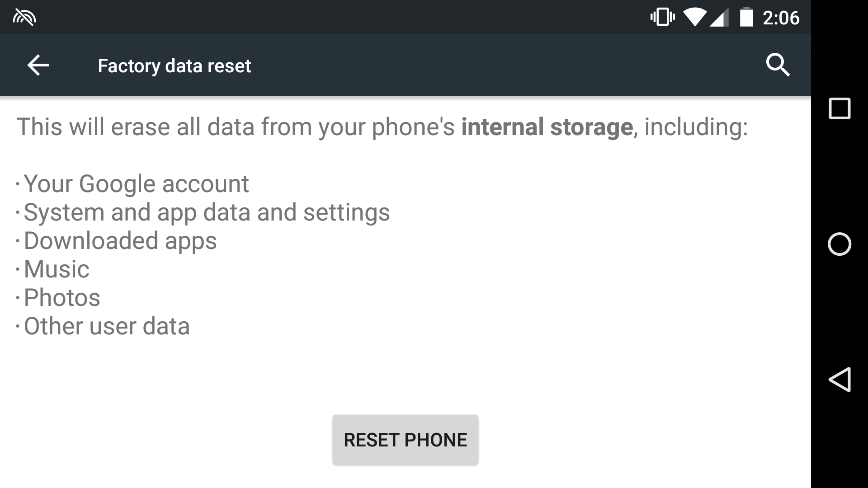
Task: Tap the Wi-Fi status bar icon
Action: tap(695, 17)
